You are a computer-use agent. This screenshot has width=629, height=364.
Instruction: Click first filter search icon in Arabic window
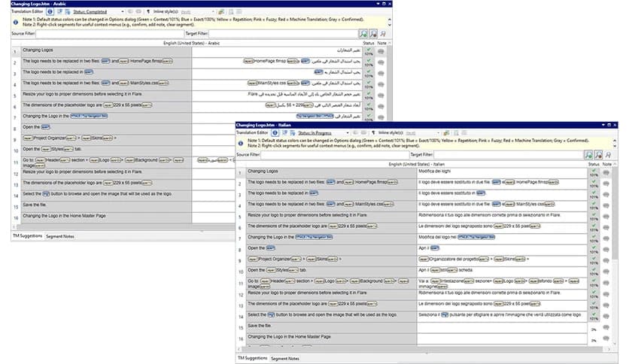click(x=363, y=34)
